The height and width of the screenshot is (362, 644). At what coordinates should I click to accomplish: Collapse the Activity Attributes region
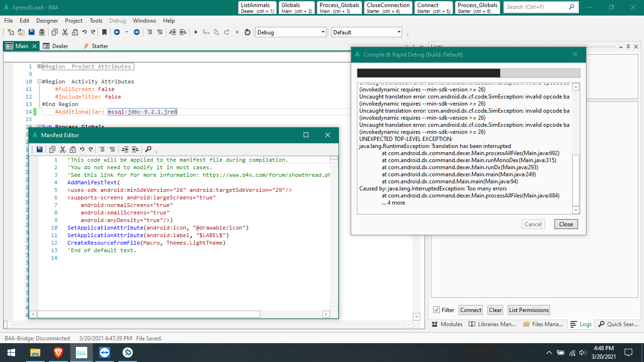[40, 82]
